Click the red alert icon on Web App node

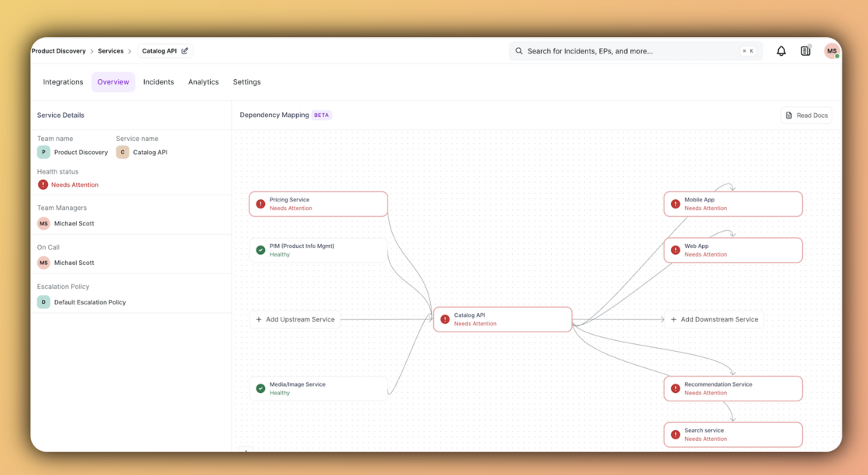[675, 250]
